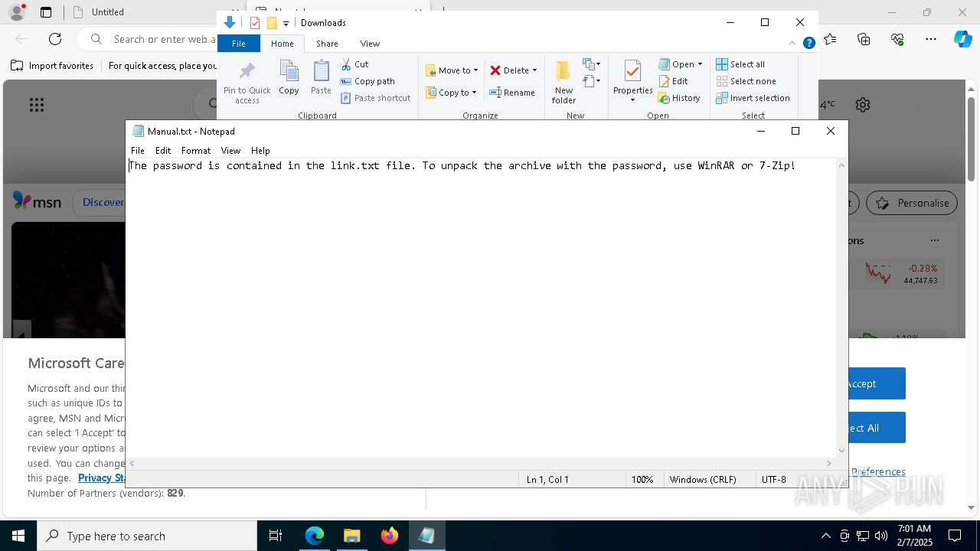Click the Edge browser essentials heart icon

[897, 39]
